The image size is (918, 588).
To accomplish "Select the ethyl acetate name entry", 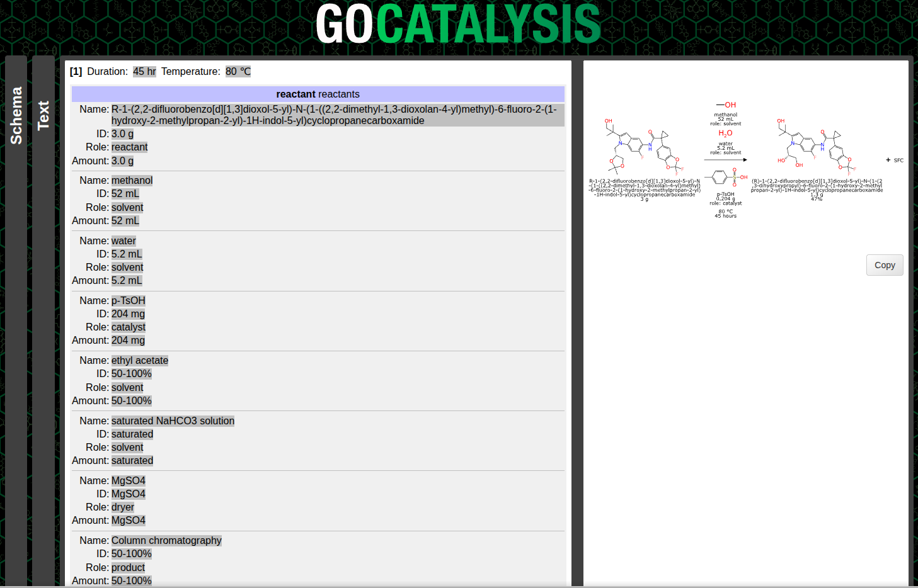I will click(139, 361).
